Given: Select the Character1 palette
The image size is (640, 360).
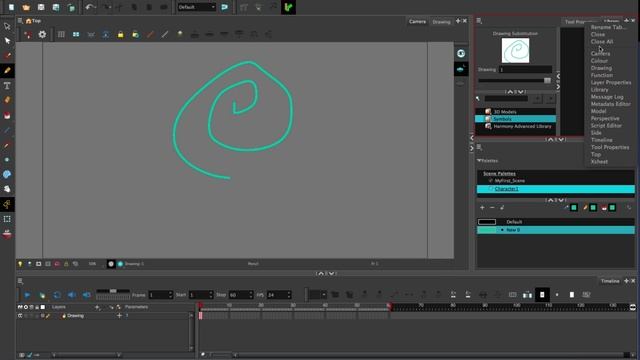Looking at the screenshot, I should click(556, 189).
